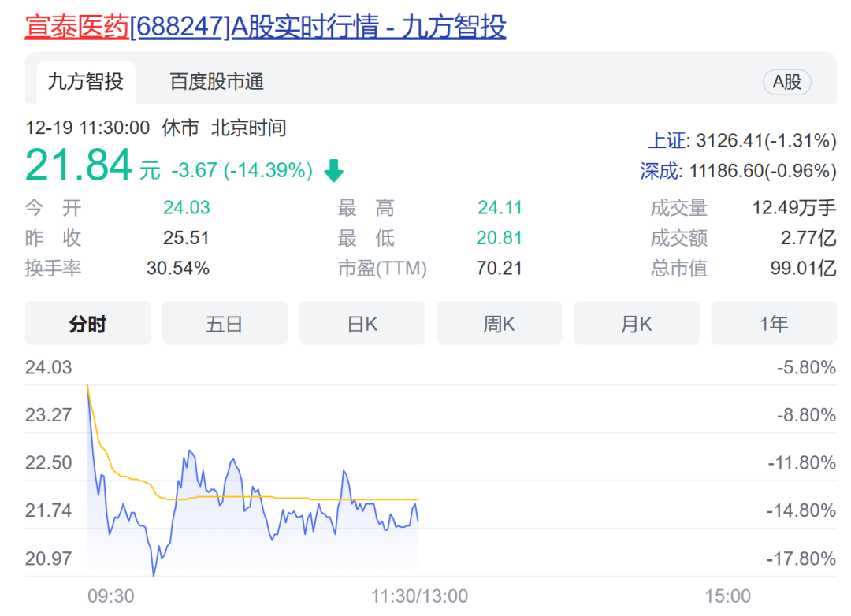The image size is (851, 616).
Task: Click the -11.80% axis label
Action: (801, 463)
